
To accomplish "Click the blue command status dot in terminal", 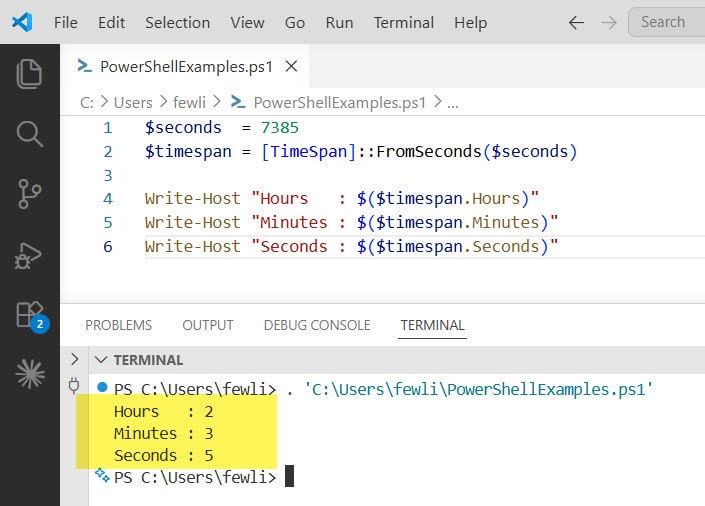I will coord(102,387).
